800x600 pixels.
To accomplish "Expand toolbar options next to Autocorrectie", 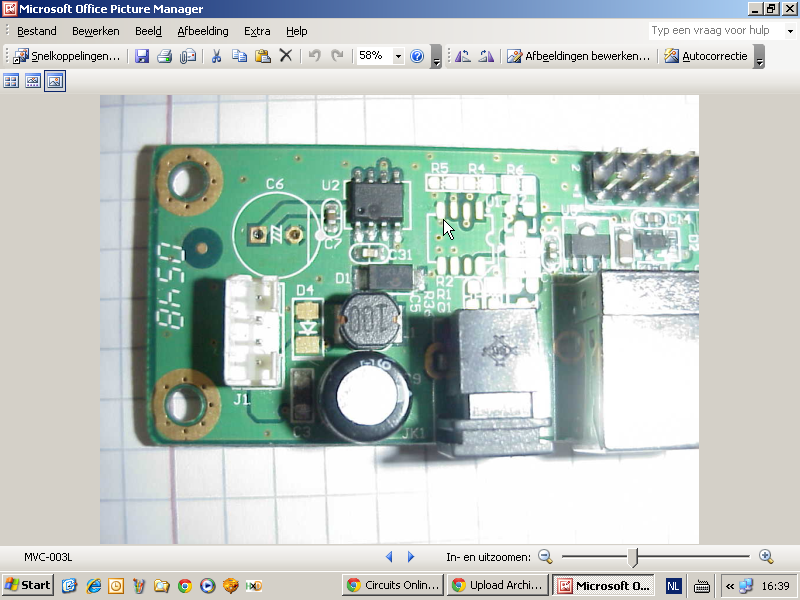I will (759, 58).
